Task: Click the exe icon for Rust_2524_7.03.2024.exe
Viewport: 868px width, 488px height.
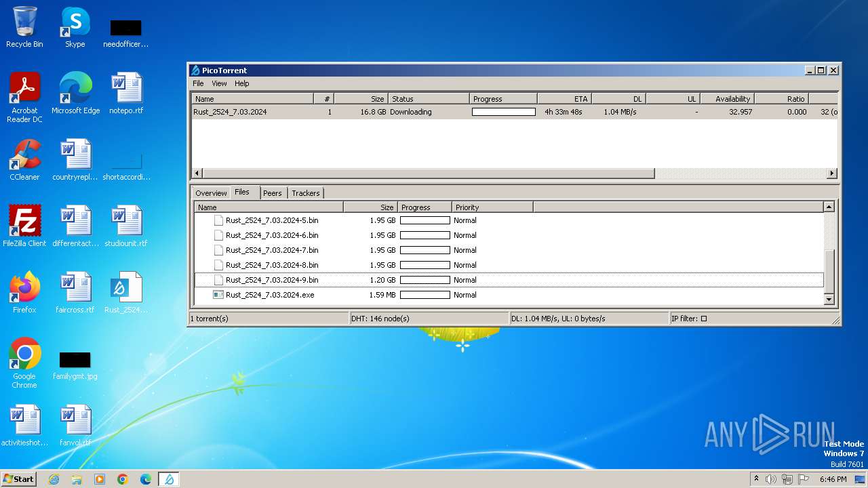Action: [218, 295]
